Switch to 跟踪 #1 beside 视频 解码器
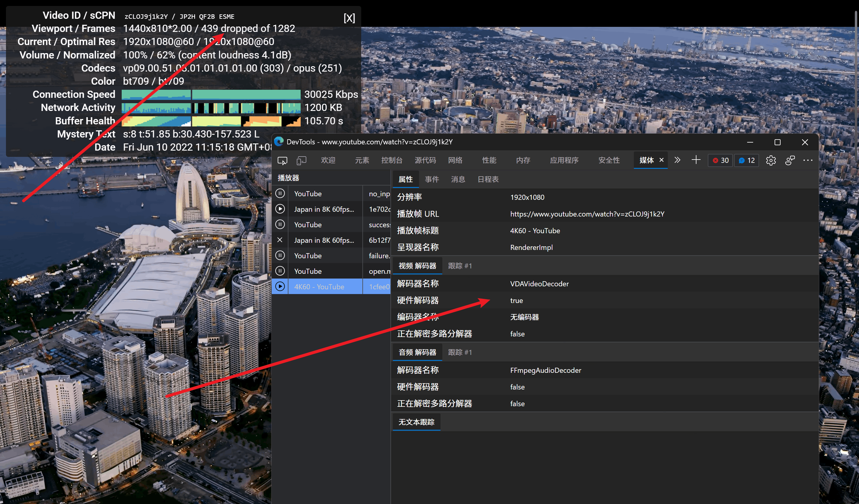Image resolution: width=859 pixels, height=504 pixels. click(x=460, y=266)
